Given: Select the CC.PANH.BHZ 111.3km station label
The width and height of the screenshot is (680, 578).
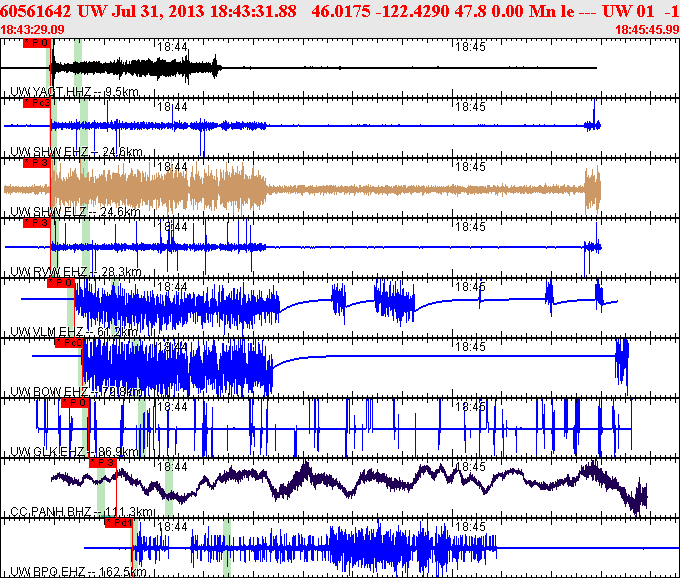Looking at the screenshot, I should coord(82,512).
